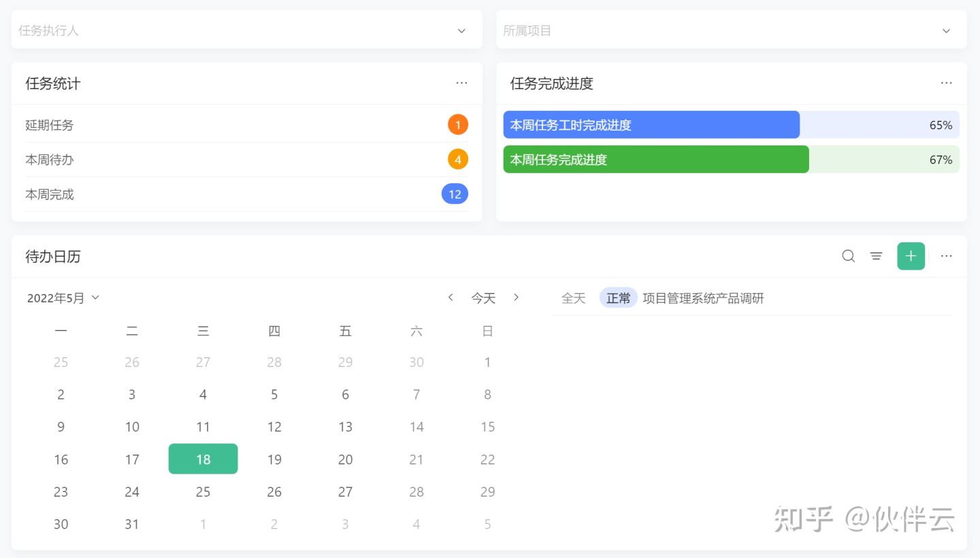The height and width of the screenshot is (558, 980).
Task: Open the 2022年5月 month selector
Action: (63, 298)
